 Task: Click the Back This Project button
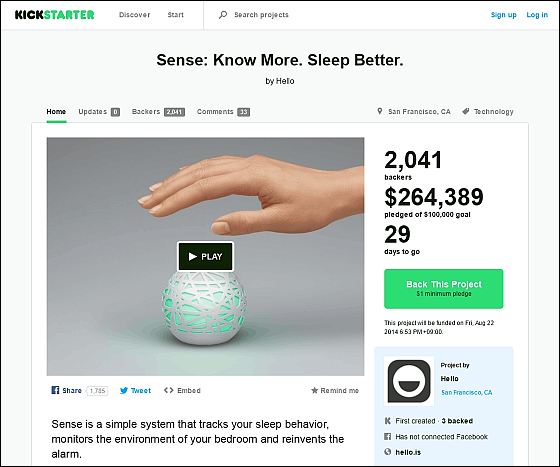(444, 289)
